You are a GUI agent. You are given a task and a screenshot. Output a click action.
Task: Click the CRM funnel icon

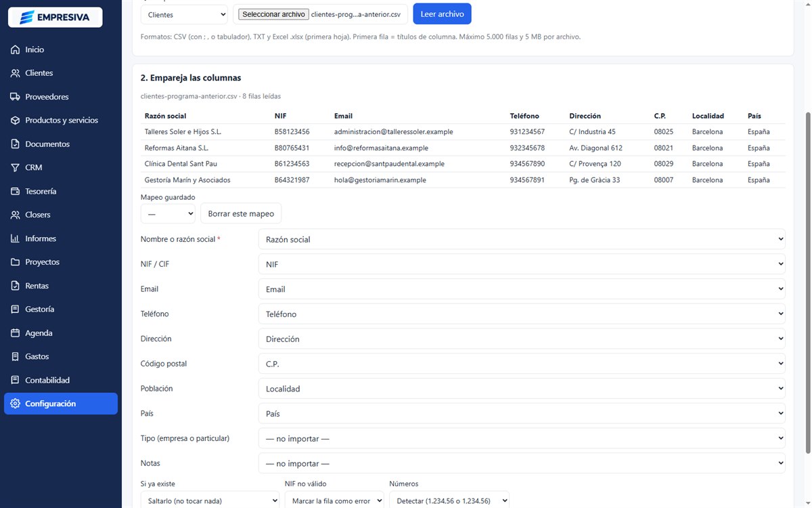click(x=15, y=167)
